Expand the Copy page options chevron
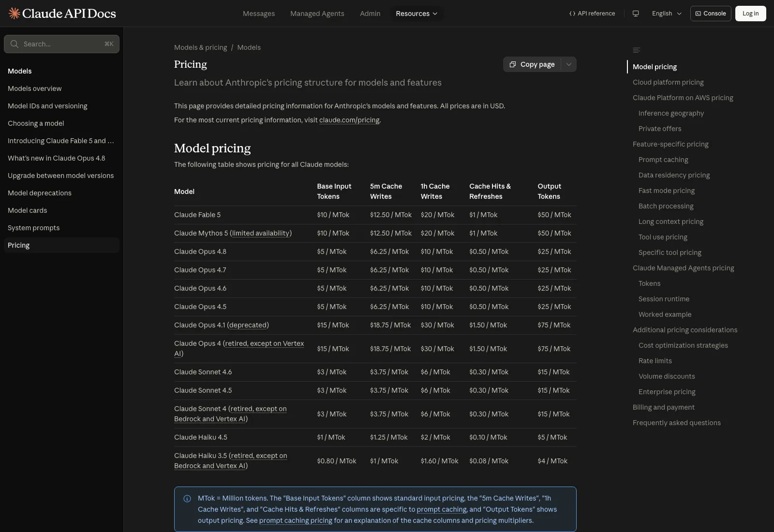Screen dimensions: 774x532 tap(569, 64)
